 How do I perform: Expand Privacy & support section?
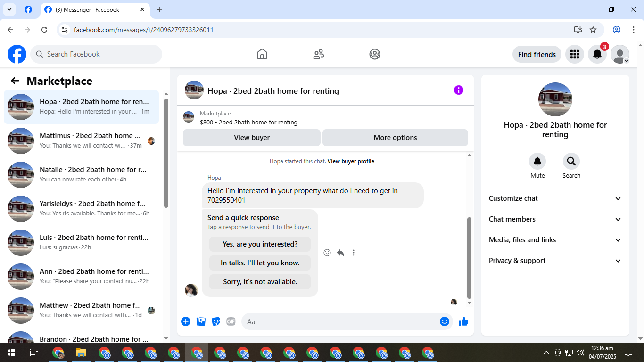[x=555, y=261]
